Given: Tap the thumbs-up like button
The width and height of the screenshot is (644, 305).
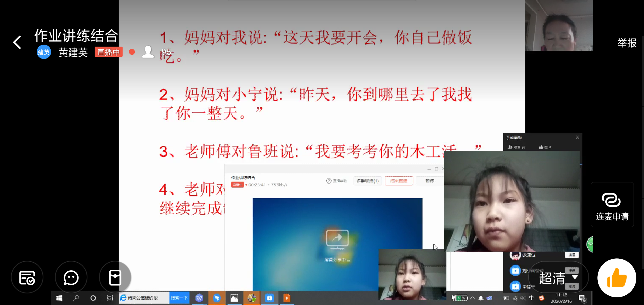Looking at the screenshot, I should point(617,278).
